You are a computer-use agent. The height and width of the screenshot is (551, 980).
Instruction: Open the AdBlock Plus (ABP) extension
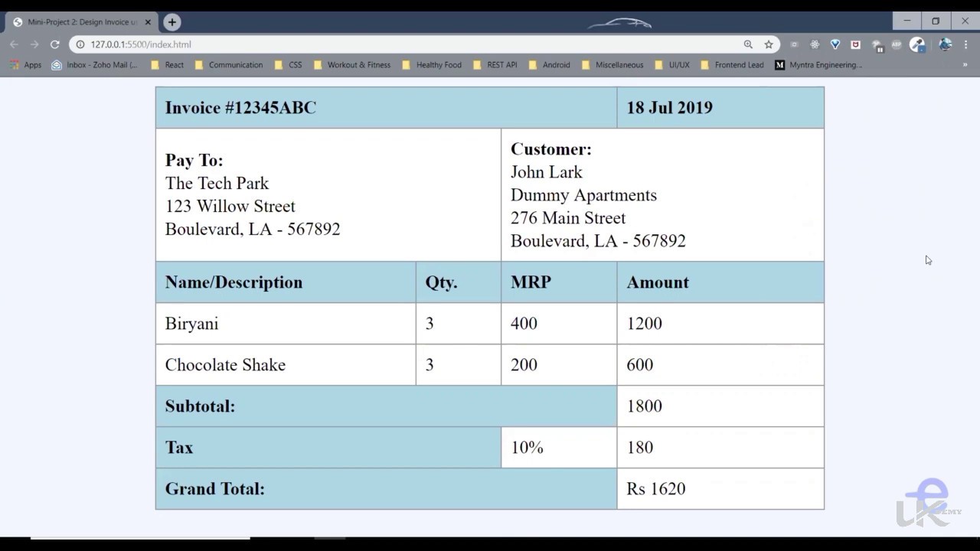coord(897,44)
